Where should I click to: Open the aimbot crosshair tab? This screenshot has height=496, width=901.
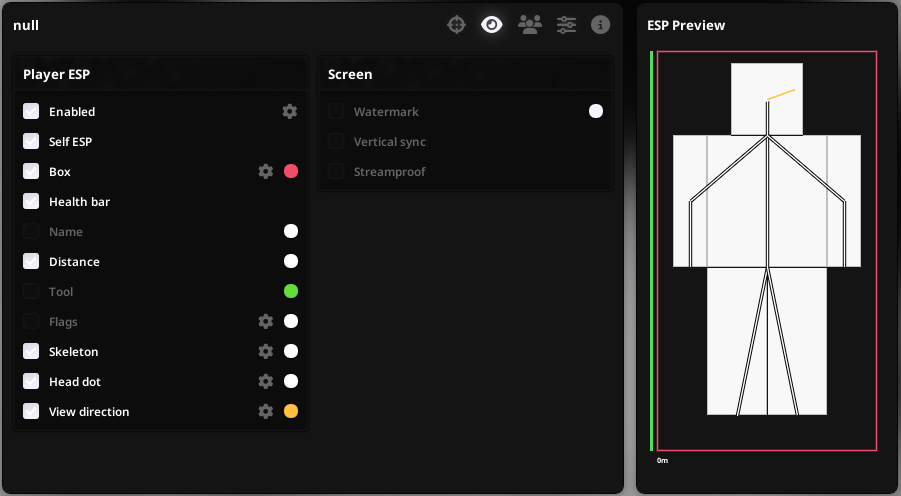tap(456, 25)
